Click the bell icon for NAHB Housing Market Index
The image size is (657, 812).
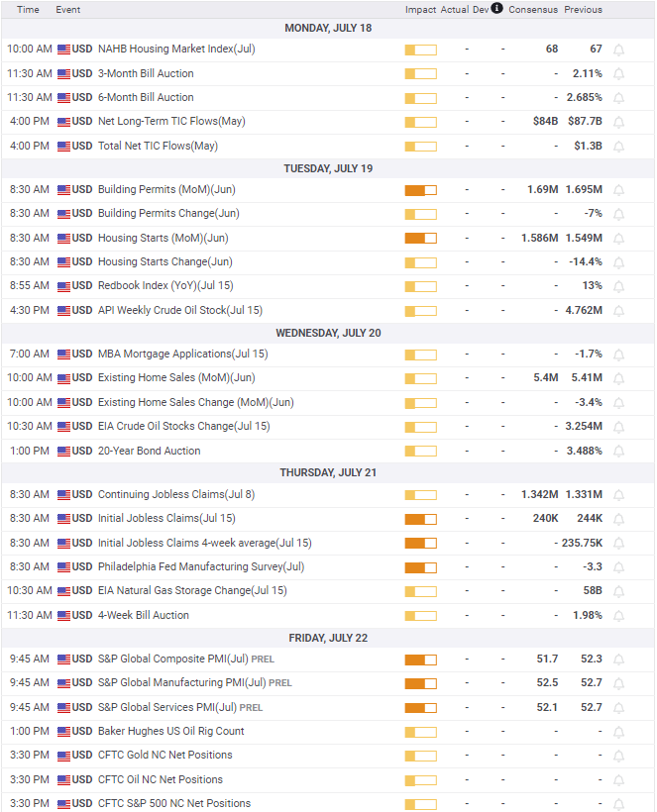click(x=618, y=50)
